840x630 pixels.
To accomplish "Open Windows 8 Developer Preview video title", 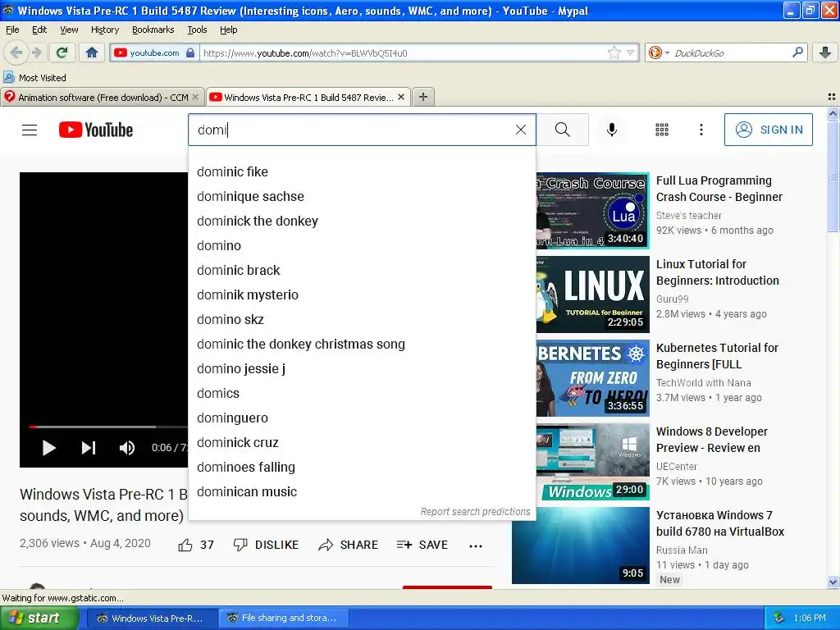I will [711, 440].
